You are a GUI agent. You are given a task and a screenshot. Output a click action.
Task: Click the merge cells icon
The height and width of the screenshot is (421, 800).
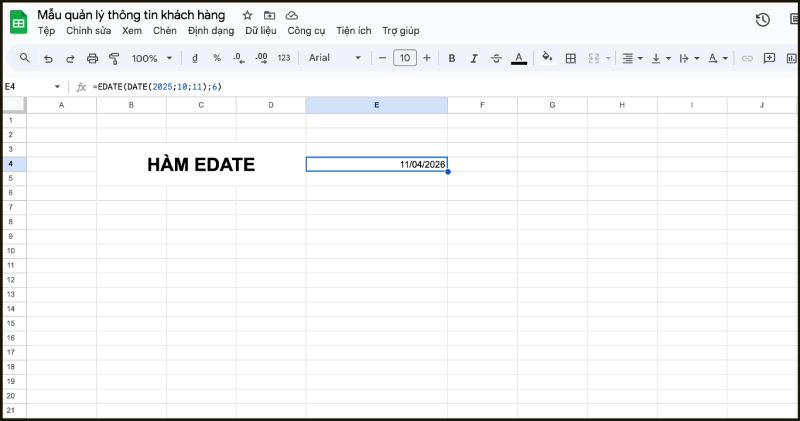[x=594, y=59]
